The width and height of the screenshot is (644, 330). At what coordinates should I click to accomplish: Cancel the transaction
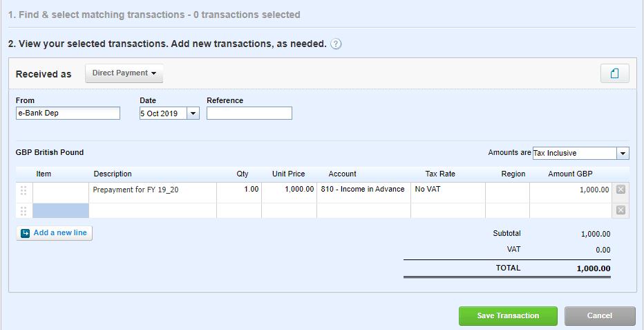[599, 316]
